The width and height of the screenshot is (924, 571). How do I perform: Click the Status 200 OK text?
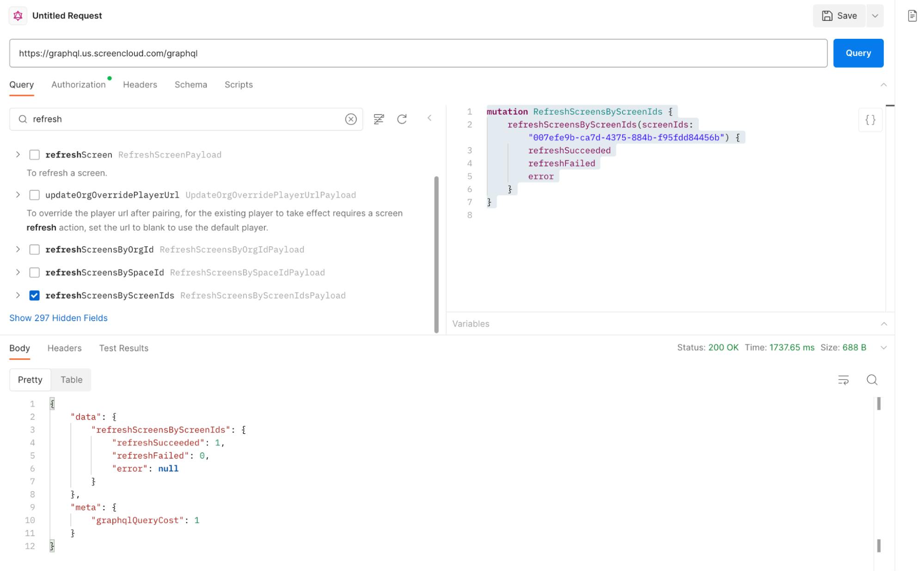[707, 347]
